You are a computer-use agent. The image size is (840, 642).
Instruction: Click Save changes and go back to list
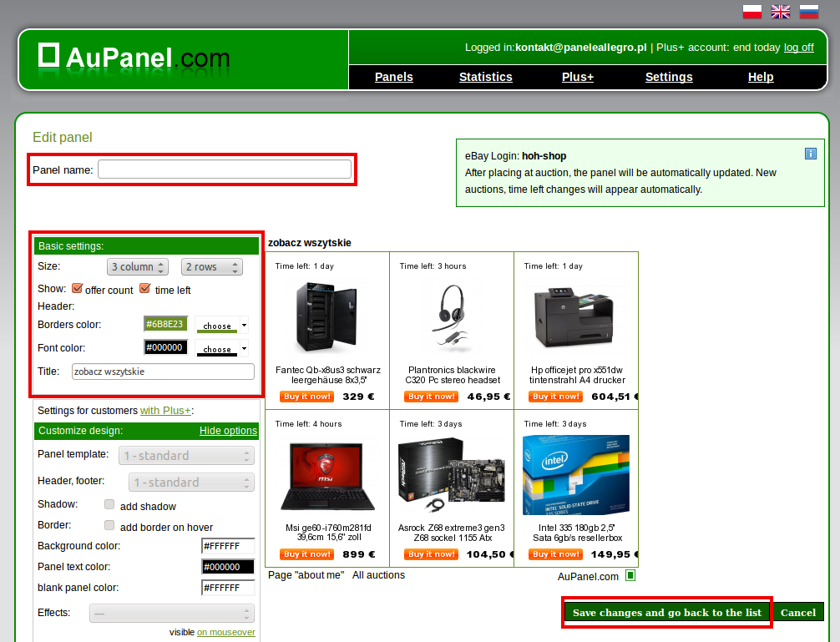(x=666, y=613)
